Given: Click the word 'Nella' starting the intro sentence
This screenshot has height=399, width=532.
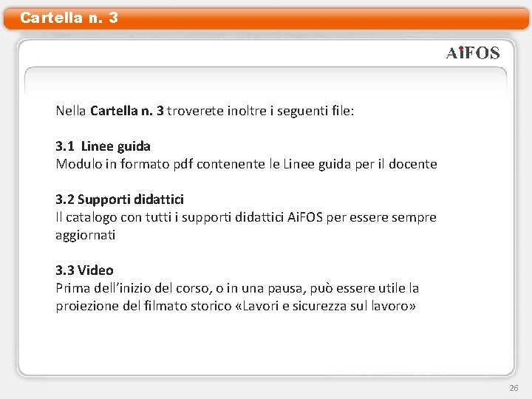Looking at the screenshot, I should tap(71, 111).
